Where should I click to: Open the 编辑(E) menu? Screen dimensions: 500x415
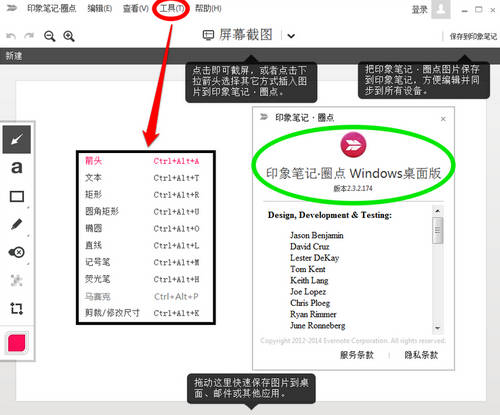click(x=100, y=8)
